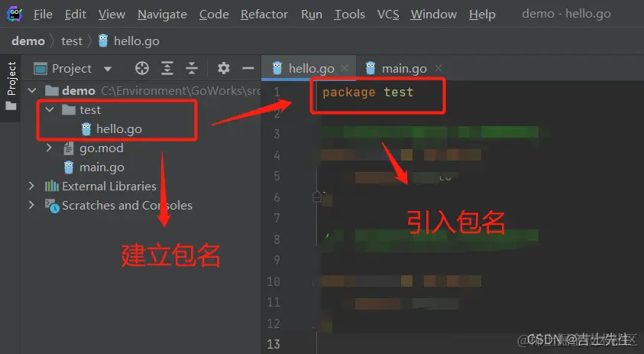
Task: Click the hello.go breadcrumb
Action: [x=129, y=41]
